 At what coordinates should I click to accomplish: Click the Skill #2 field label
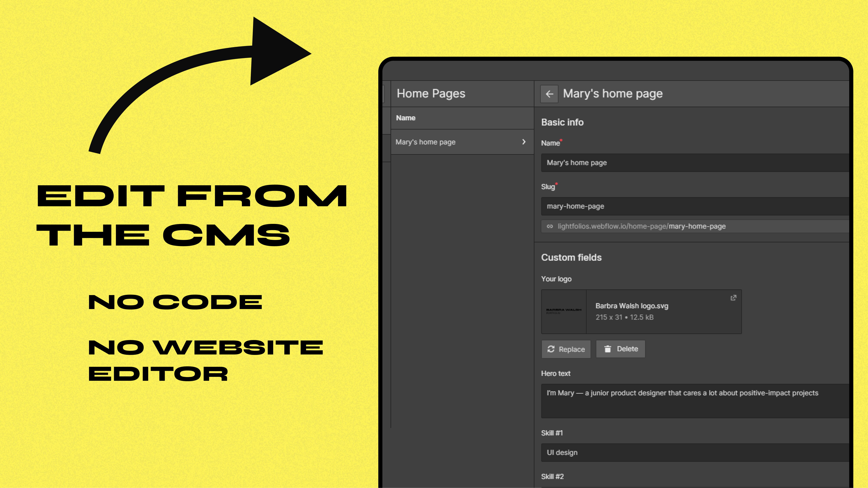pyautogui.click(x=552, y=477)
